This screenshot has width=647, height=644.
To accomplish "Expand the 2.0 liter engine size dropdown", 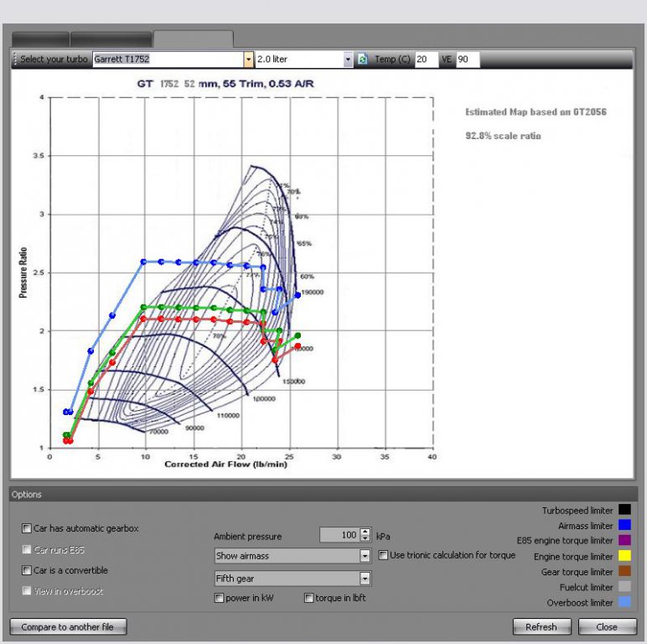I will tap(349, 60).
